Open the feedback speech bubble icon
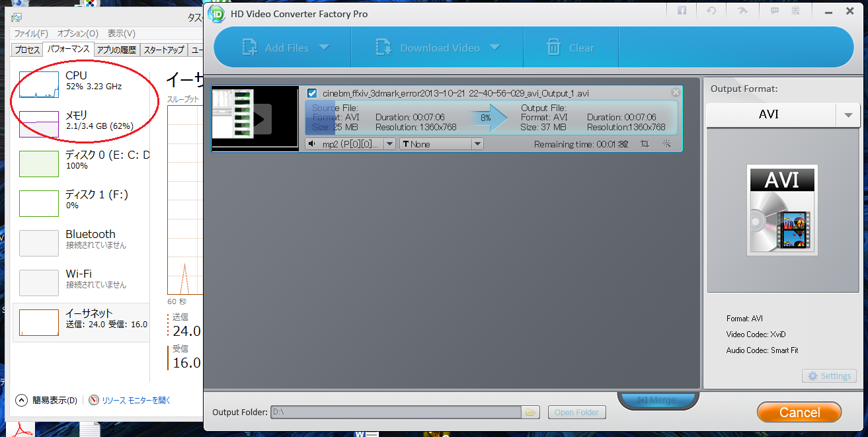 pyautogui.click(x=774, y=11)
